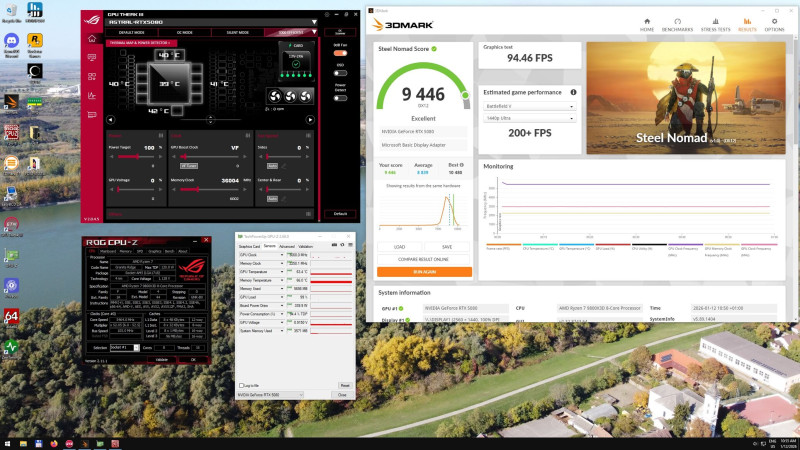Image resolution: width=800 pixels, height=450 pixels.
Task: Open the GPU Clock sensor dropdown in GPU-Z
Action: pos(282,255)
